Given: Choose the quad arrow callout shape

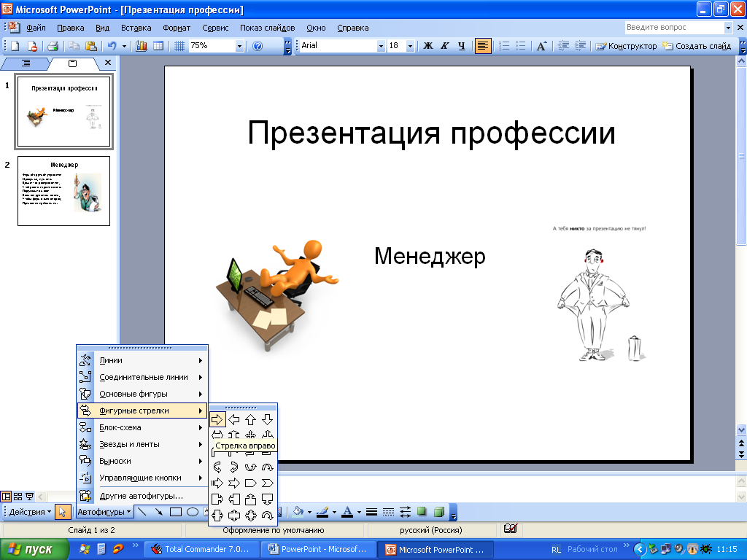Looking at the screenshot, I should tap(251, 516).
